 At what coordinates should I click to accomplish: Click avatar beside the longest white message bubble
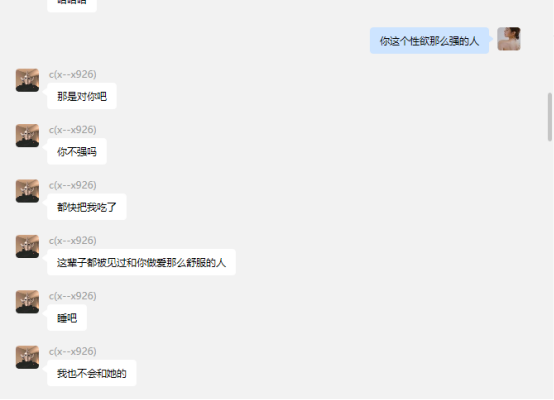coord(27,246)
